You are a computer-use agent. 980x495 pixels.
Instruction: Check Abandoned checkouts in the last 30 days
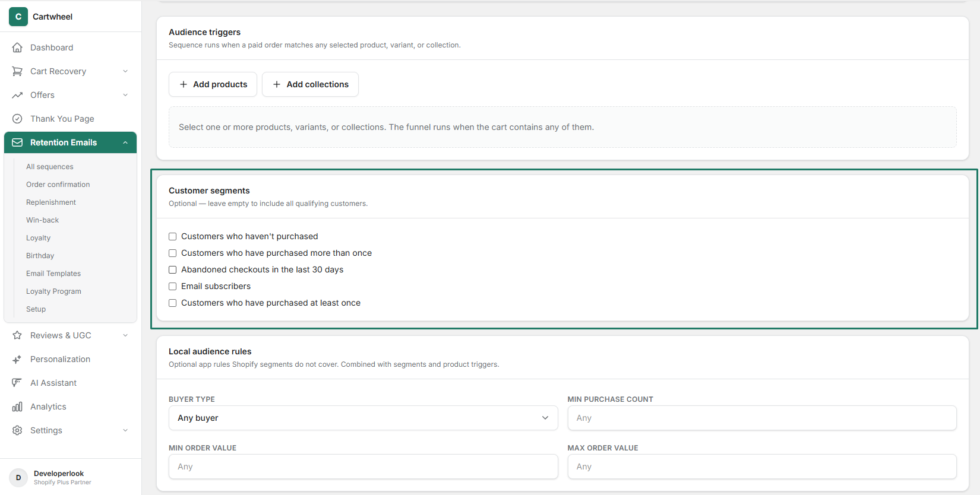173,269
